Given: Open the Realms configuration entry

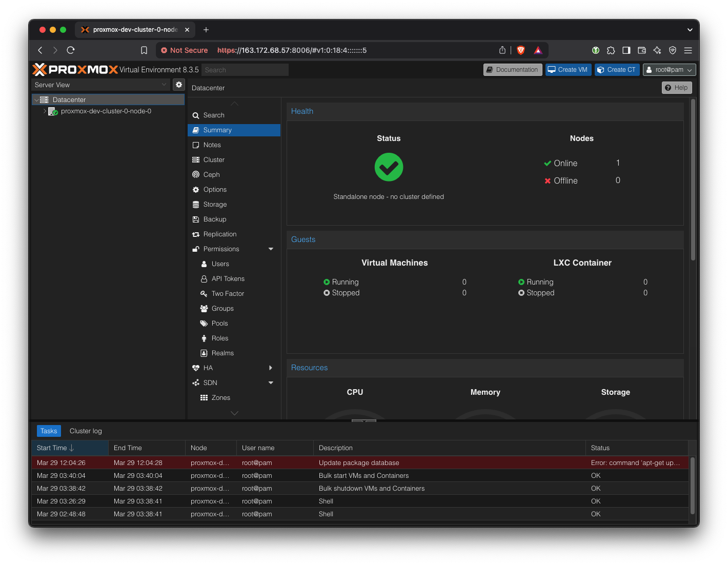Looking at the screenshot, I should point(223,353).
